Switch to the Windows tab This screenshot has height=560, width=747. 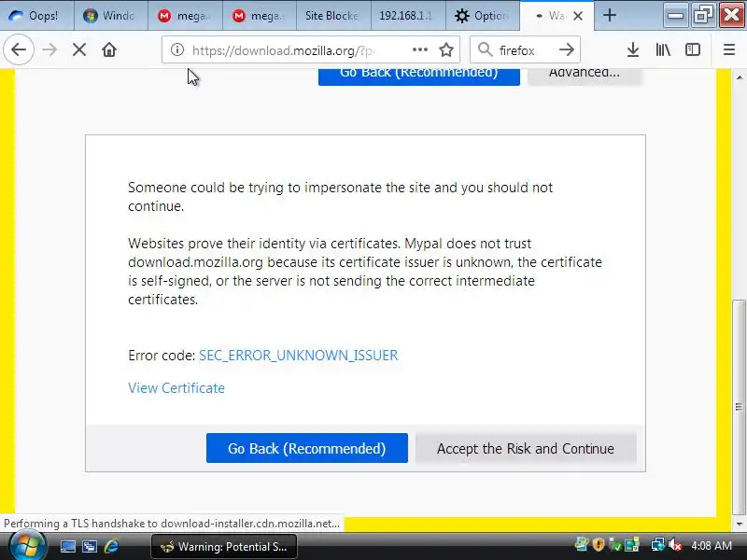[111, 16]
